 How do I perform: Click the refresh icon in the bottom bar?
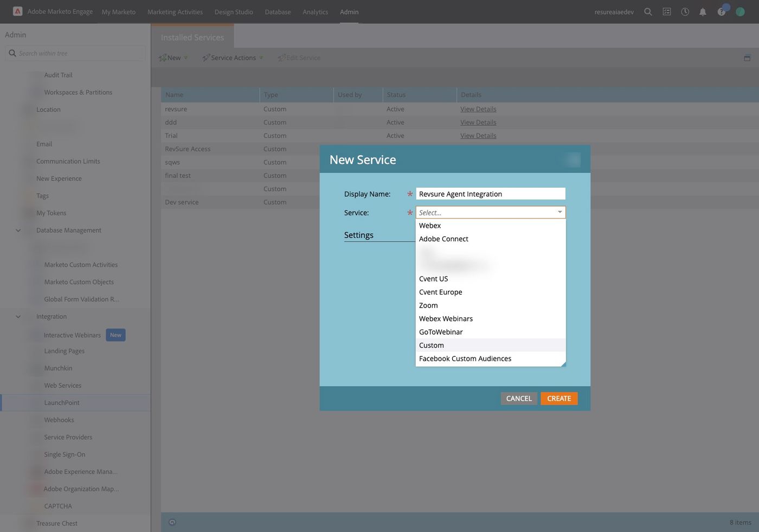172,522
